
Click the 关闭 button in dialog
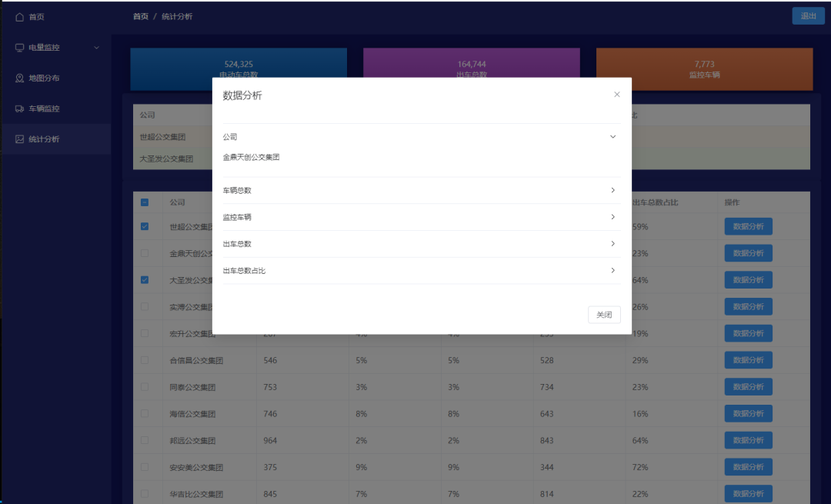(x=604, y=315)
